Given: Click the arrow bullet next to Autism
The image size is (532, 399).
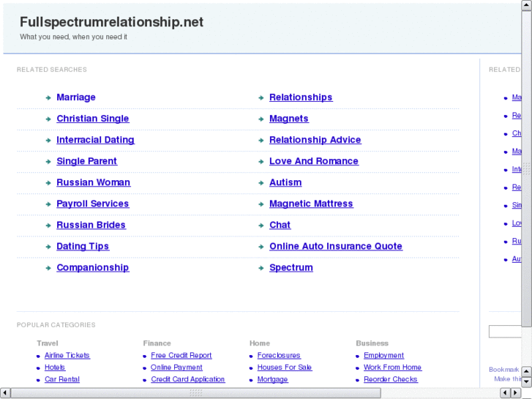Looking at the screenshot, I should coord(261,183).
